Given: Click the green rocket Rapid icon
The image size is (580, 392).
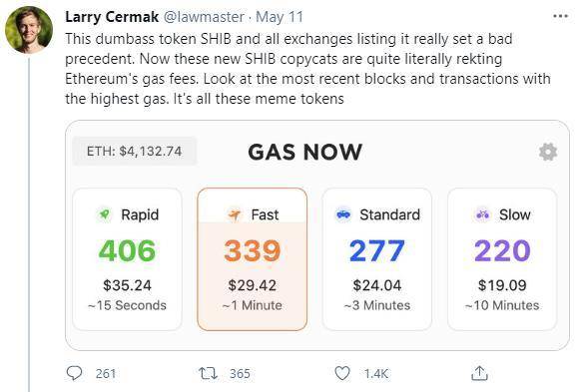Looking at the screenshot, I should [x=105, y=214].
